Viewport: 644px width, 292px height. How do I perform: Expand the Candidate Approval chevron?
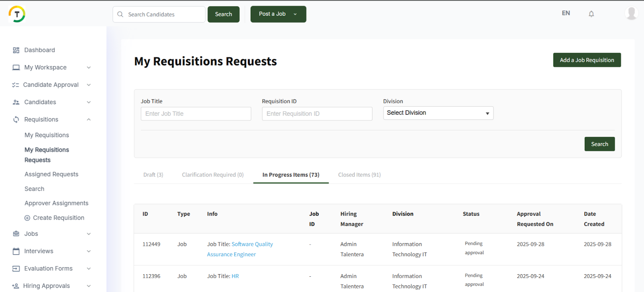point(89,85)
